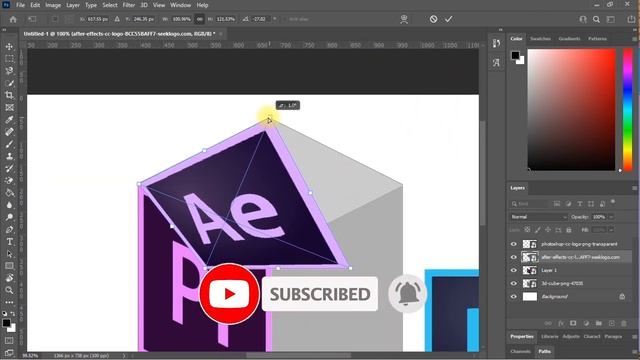Image resolution: width=640 pixels, height=360 pixels.
Task: Hide the after-effects-cc logo layer eye
Action: click(513, 257)
